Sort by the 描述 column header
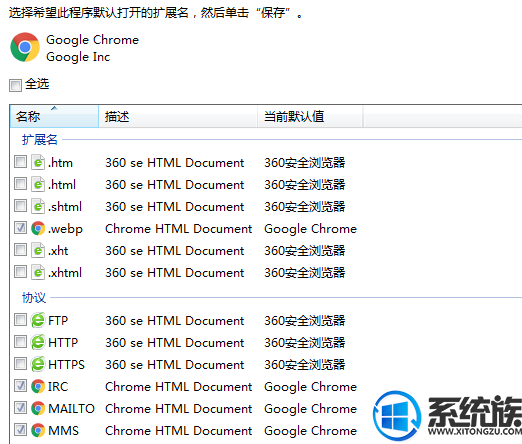Viewport: 522px width, 444px height. tap(178, 116)
